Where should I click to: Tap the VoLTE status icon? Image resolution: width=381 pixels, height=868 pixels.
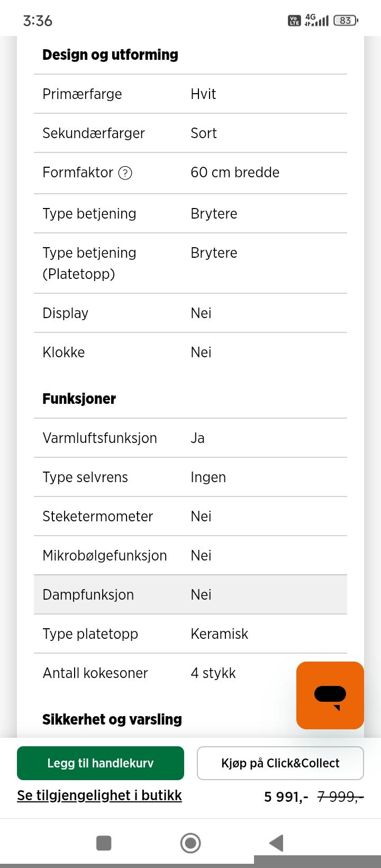294,21
